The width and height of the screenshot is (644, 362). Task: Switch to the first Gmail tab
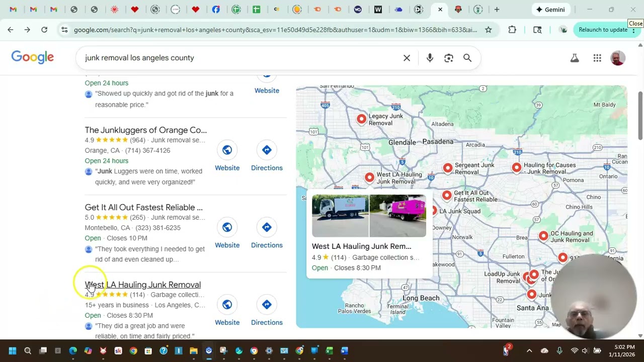point(13,10)
